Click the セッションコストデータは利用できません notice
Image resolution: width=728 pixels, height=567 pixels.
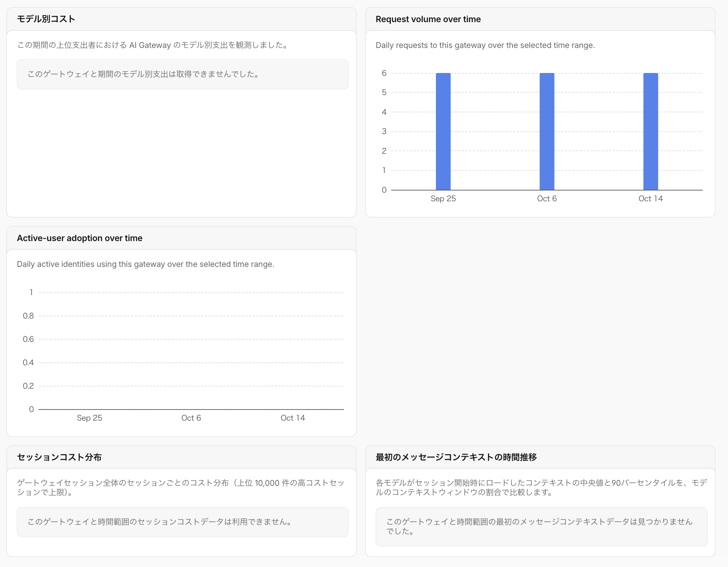pyautogui.click(x=183, y=522)
